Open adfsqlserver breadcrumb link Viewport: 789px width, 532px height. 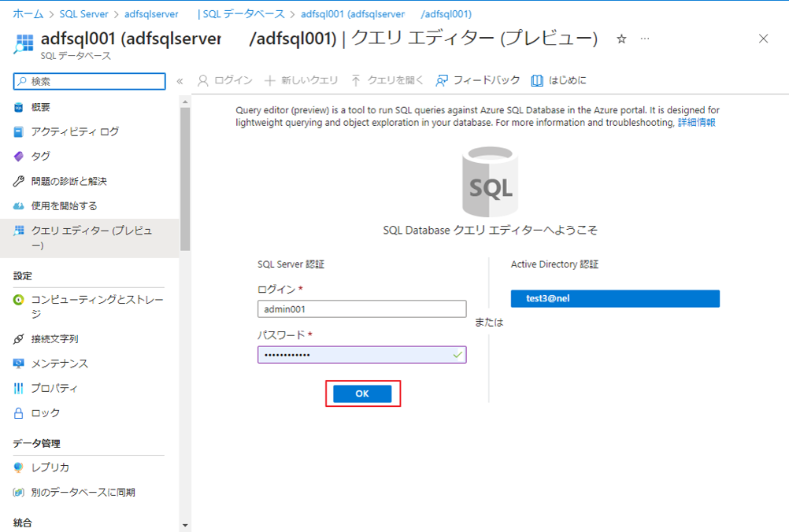(x=151, y=14)
